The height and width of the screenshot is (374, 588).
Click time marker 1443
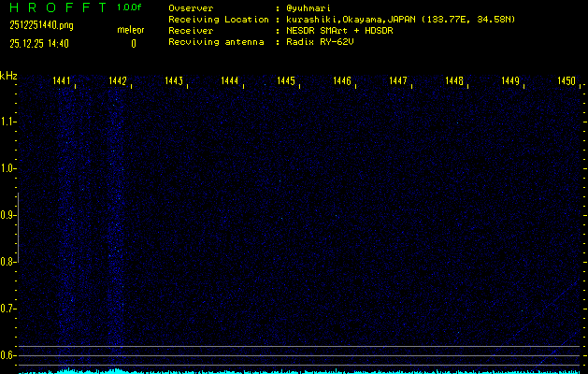174,80
